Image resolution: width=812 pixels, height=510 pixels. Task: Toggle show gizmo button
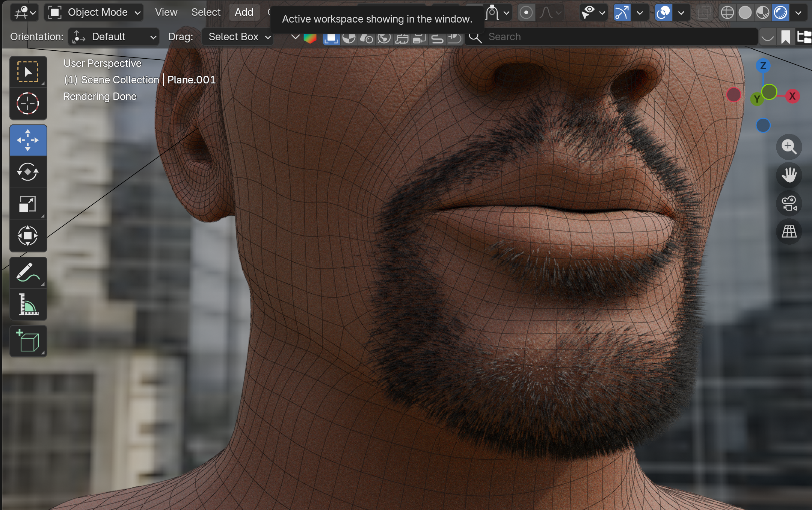(x=622, y=12)
